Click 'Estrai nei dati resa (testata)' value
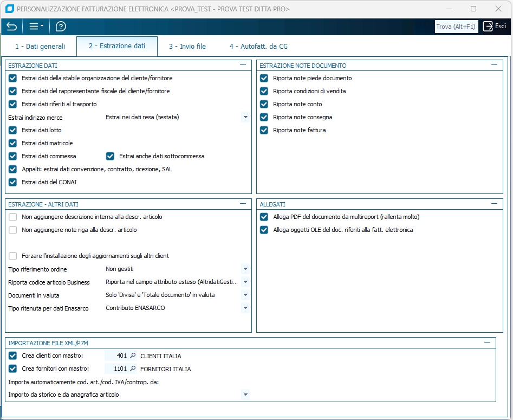This screenshot has width=513, height=420. (x=142, y=117)
